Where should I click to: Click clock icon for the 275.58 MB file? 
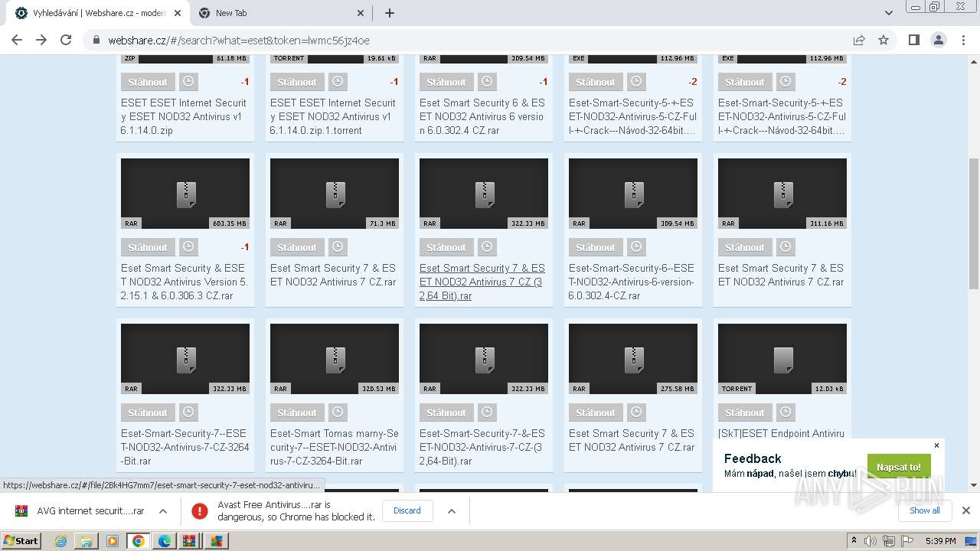(x=636, y=412)
